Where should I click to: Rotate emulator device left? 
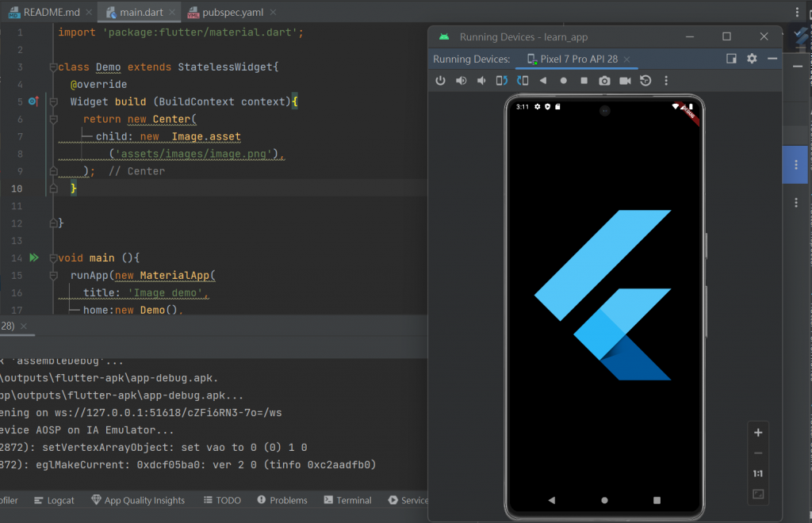(502, 81)
